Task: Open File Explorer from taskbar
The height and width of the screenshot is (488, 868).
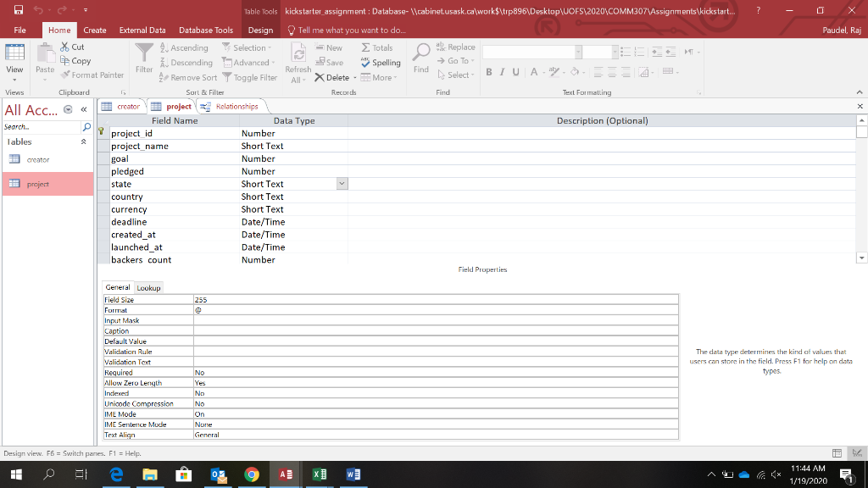Action: (150, 474)
